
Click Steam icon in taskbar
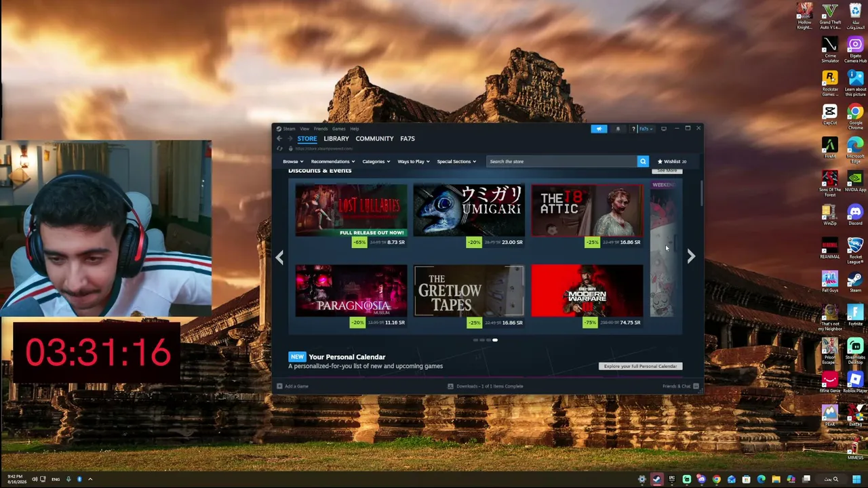click(x=656, y=480)
